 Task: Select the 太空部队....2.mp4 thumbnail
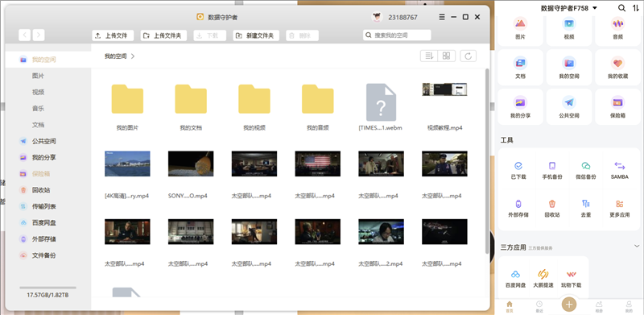click(381, 231)
